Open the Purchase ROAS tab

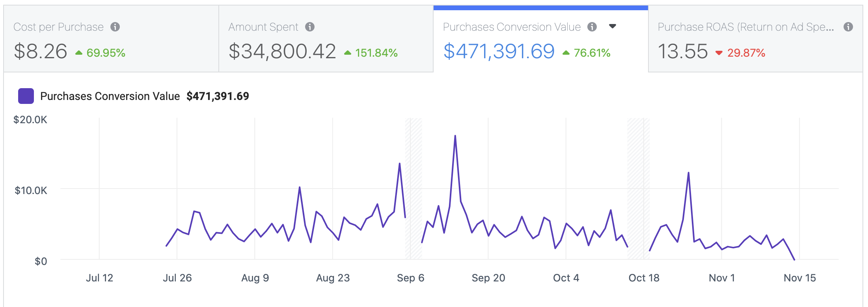(x=755, y=39)
